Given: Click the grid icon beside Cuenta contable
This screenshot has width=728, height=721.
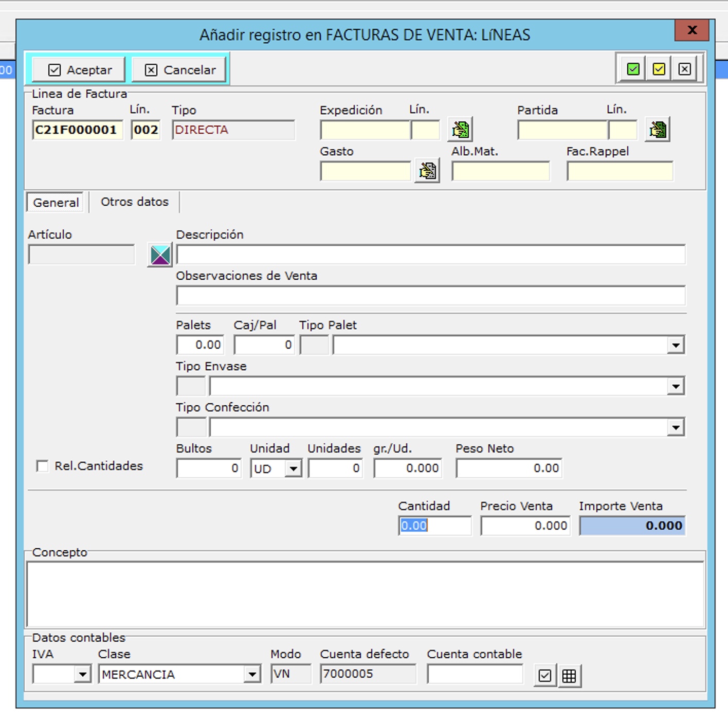Looking at the screenshot, I should 569,676.
